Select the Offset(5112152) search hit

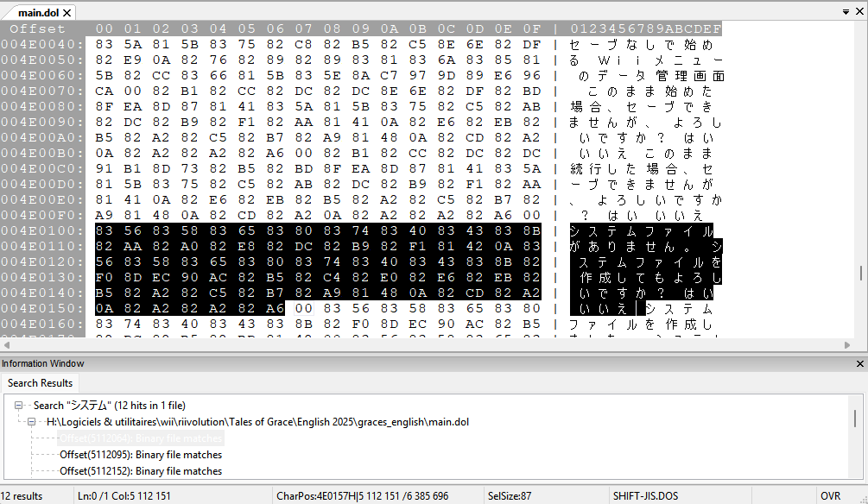pos(141,471)
